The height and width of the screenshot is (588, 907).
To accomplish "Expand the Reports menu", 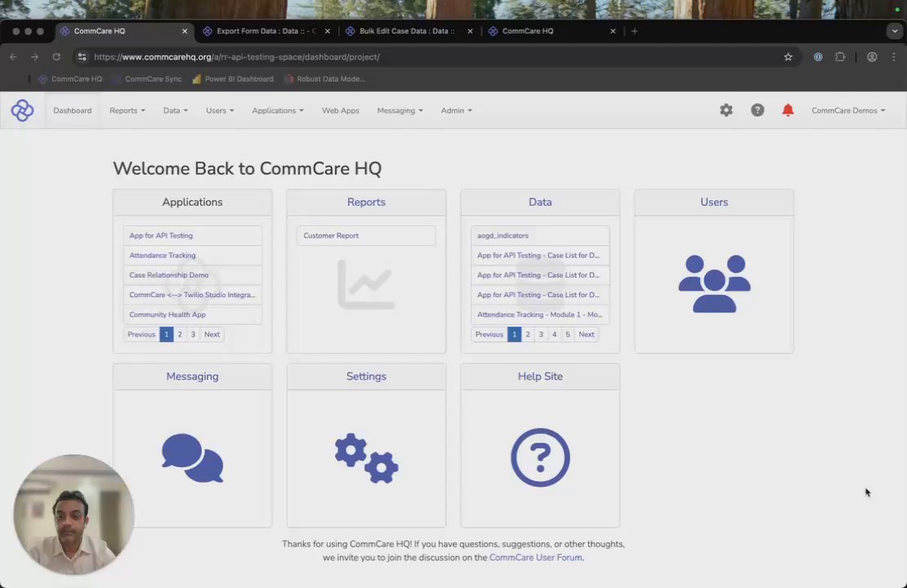I will pyautogui.click(x=127, y=110).
